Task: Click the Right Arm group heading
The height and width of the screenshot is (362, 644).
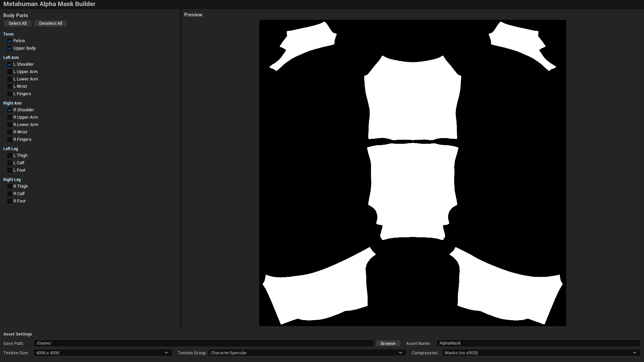Action: (x=12, y=103)
